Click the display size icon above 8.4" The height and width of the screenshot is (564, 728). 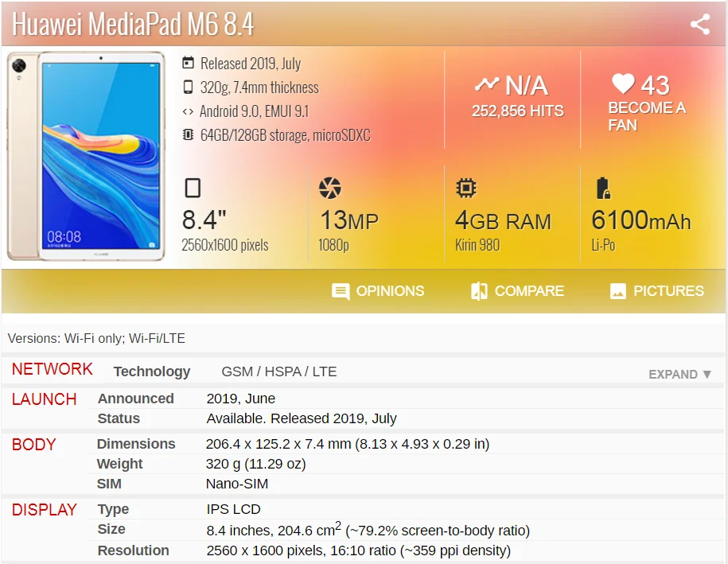click(193, 188)
